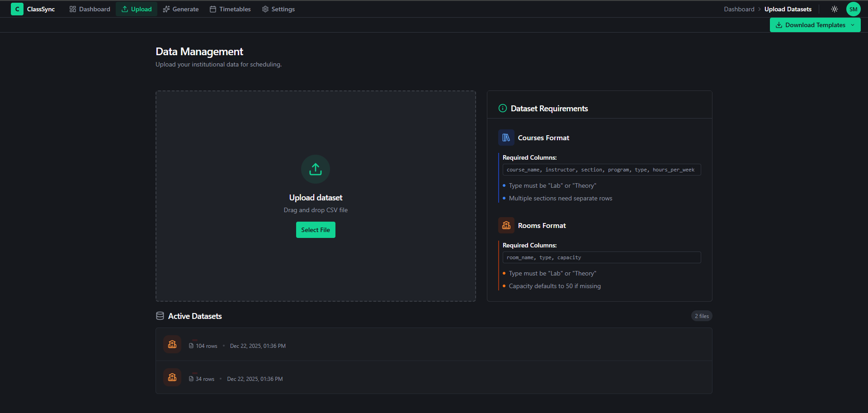
Task: Open the Dashboard nav tab
Action: click(90, 9)
